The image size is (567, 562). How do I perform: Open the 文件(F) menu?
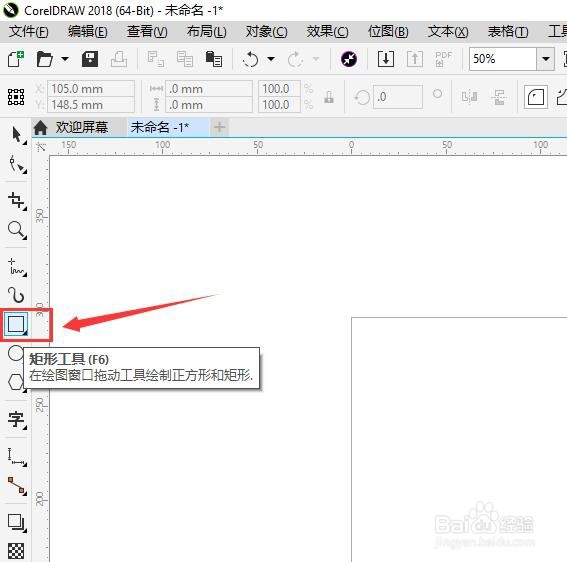(x=29, y=32)
